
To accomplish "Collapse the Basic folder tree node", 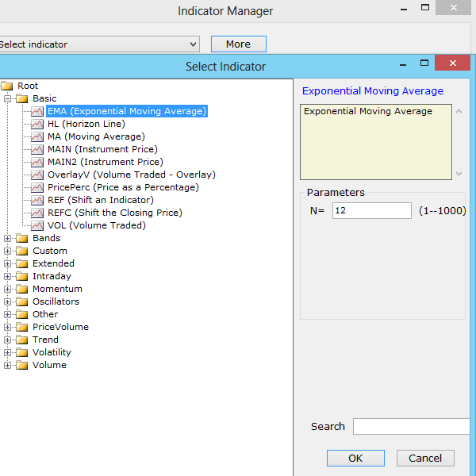I will pyautogui.click(x=8, y=99).
